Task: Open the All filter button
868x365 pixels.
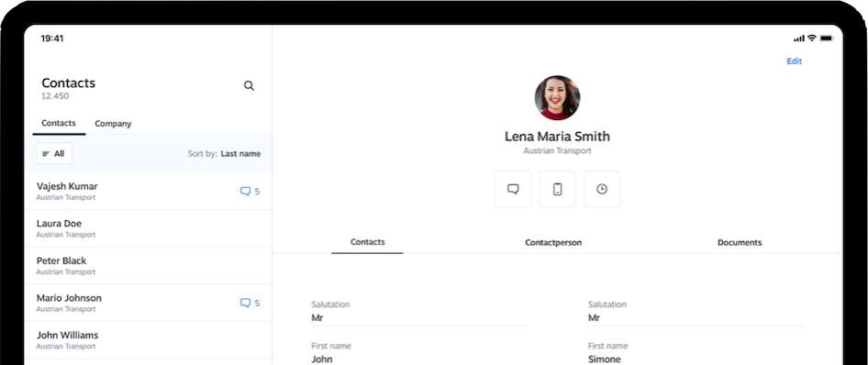Action: (x=54, y=154)
